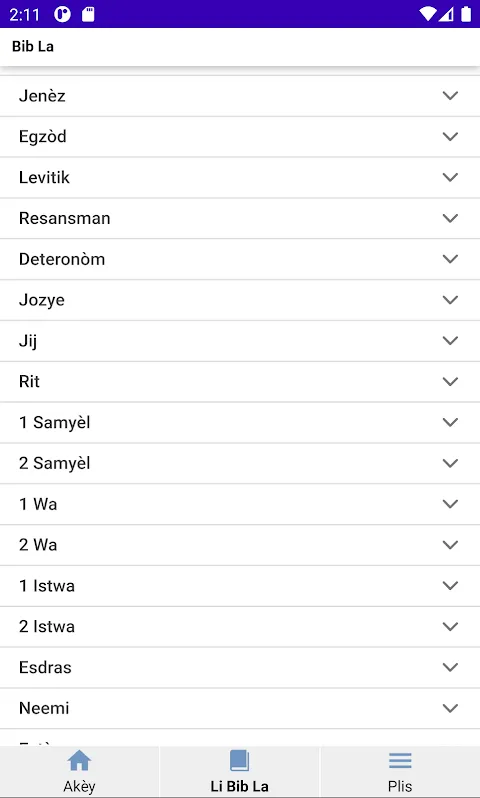Expand the Deteronòm dropdown arrow
The height and width of the screenshot is (798, 480).
pyautogui.click(x=450, y=259)
